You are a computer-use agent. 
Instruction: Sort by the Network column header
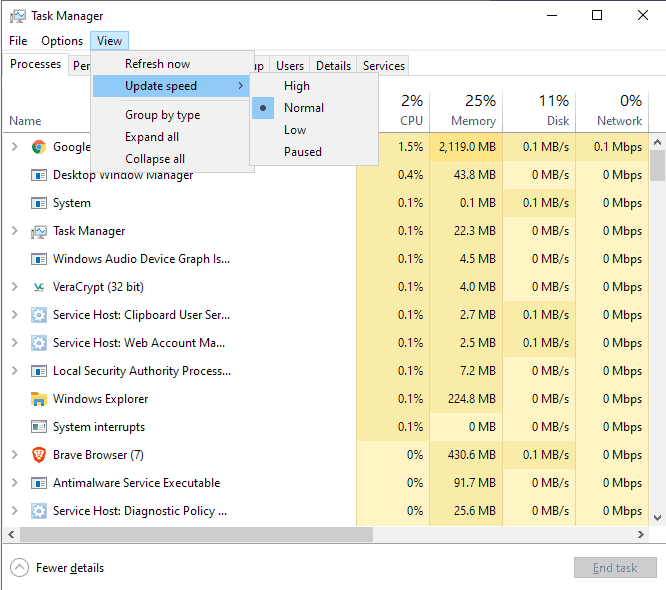[612, 110]
